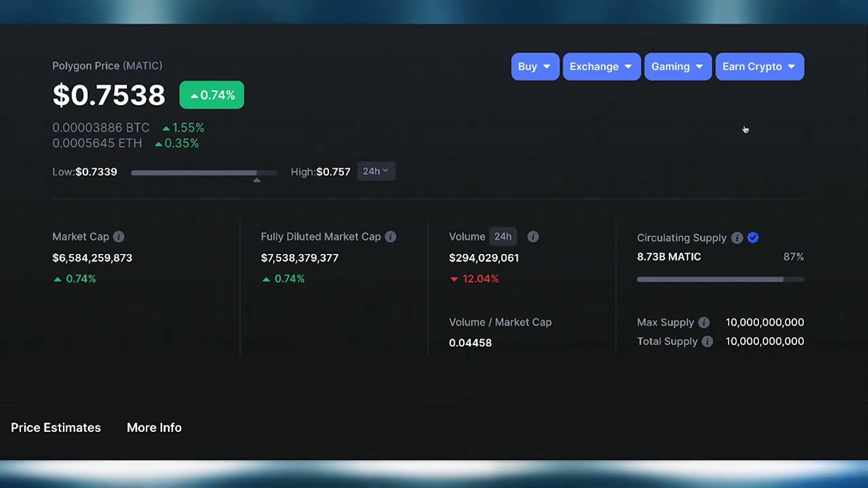The height and width of the screenshot is (488, 868).
Task: Click the low-high price range bar
Action: pos(203,173)
